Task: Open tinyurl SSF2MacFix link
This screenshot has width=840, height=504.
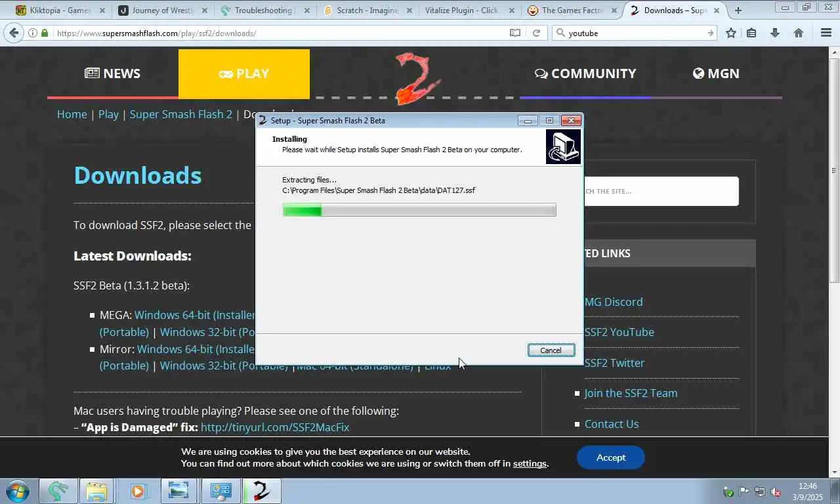Action: 275,427
